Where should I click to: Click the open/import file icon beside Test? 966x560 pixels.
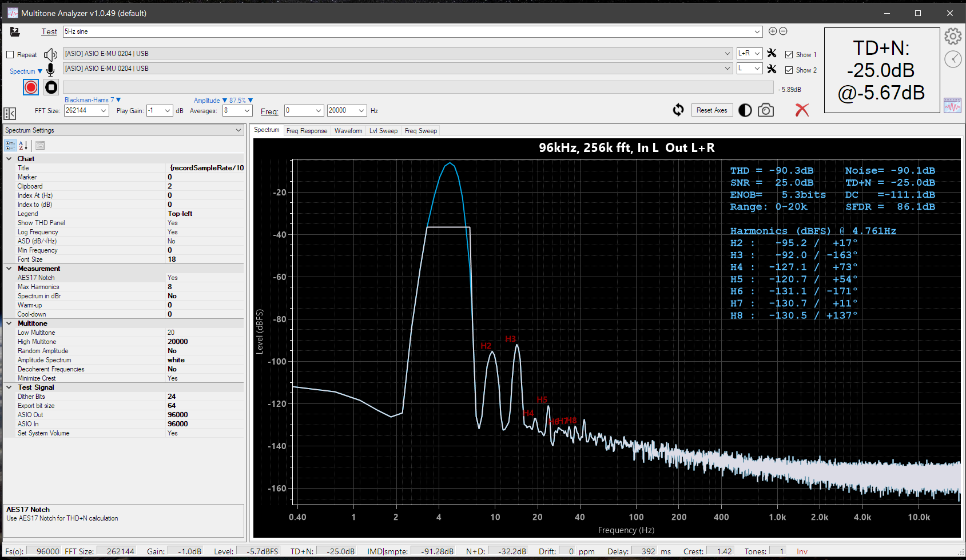15,32
